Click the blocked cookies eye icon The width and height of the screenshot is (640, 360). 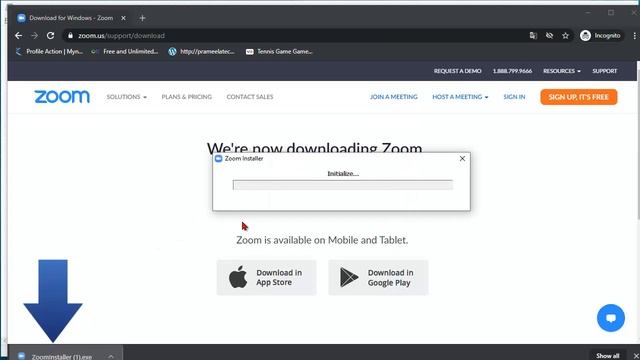click(549, 36)
